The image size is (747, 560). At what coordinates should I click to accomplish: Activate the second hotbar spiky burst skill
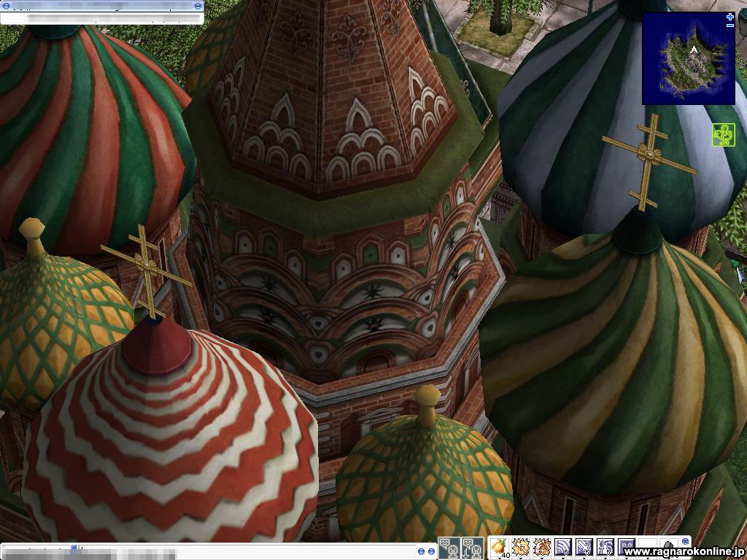coord(520,547)
